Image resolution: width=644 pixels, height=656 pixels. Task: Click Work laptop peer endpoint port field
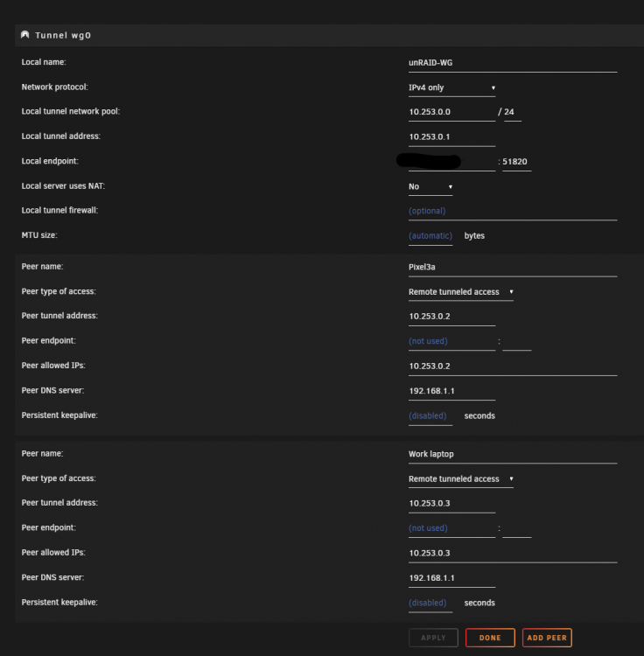(517, 528)
